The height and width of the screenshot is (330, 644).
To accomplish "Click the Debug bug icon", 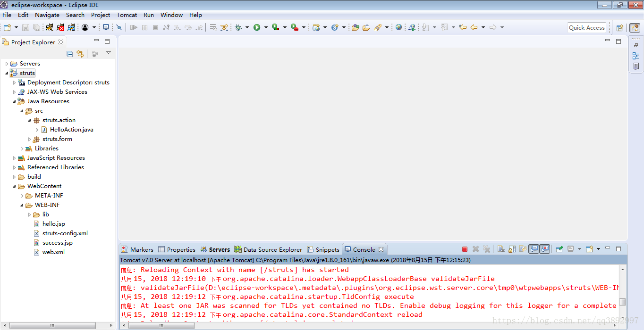I will click(x=238, y=27).
